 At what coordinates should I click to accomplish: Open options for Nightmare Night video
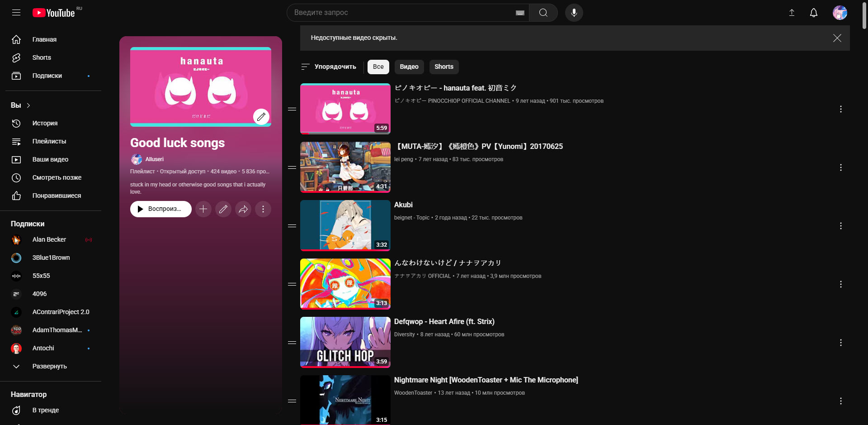point(841,401)
